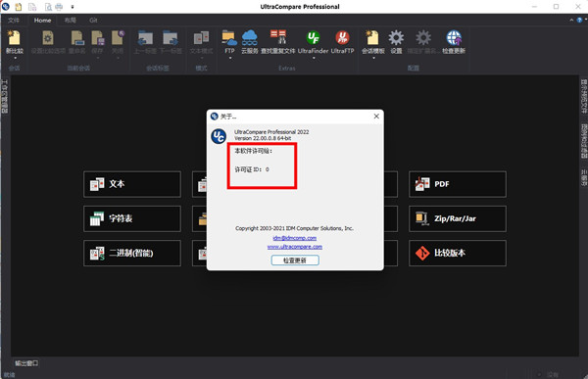Viewport: 588px width, 379px height.
Task: Click the UC logo in About dialog
Action: (x=219, y=136)
